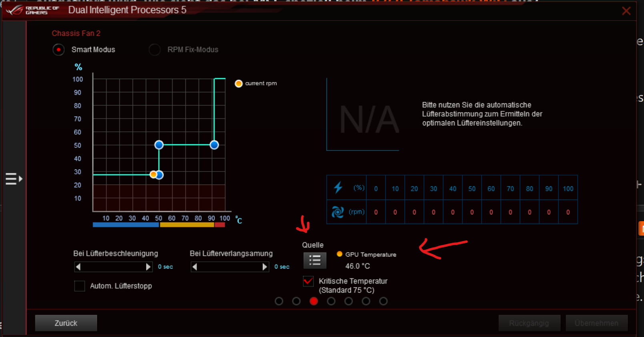644x337 pixels.
Task: Decrease Lüfterbeschleunigung time with left arrow
Action: coord(78,267)
